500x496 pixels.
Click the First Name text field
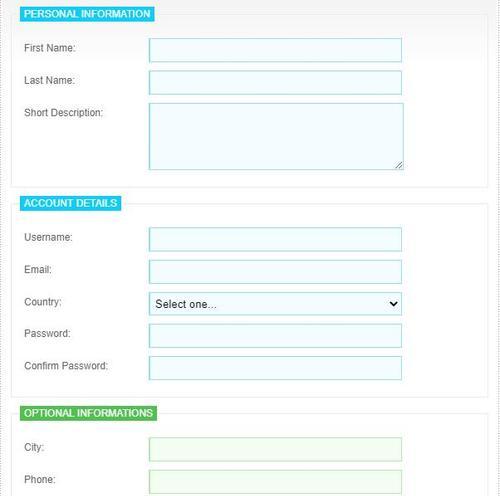275,50
